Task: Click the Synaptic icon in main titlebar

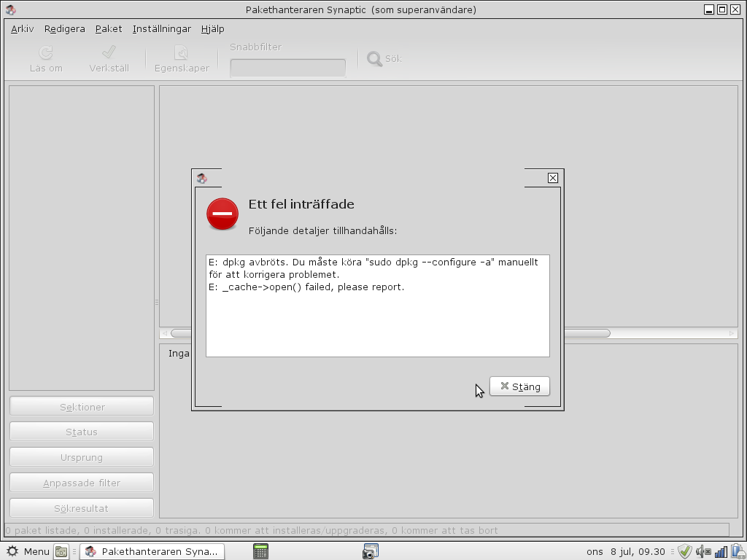Action: coord(10,9)
